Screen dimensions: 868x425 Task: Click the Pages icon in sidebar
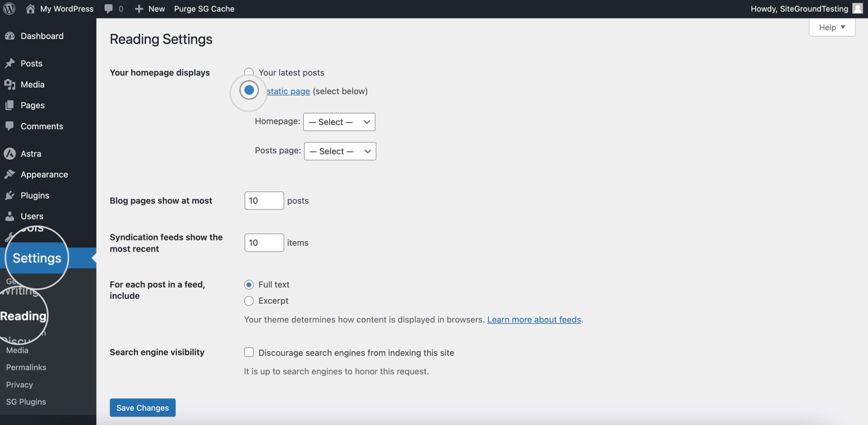(x=9, y=105)
